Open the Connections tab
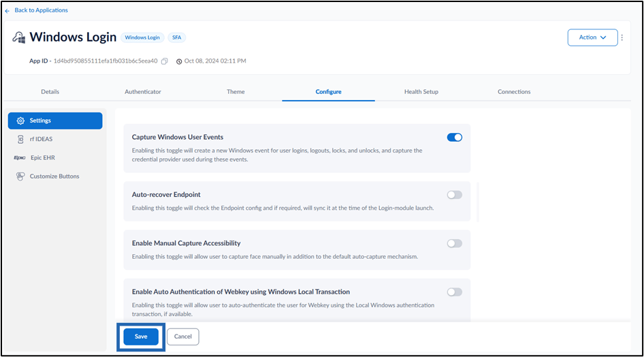The image size is (644, 357). point(514,91)
